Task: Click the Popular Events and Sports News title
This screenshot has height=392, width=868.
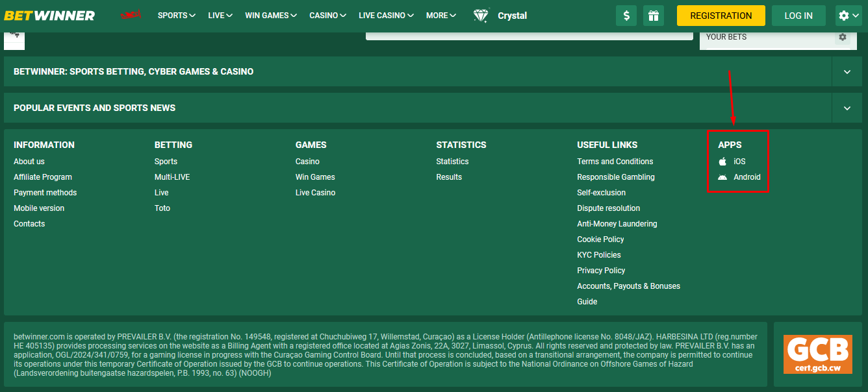Action: click(95, 108)
